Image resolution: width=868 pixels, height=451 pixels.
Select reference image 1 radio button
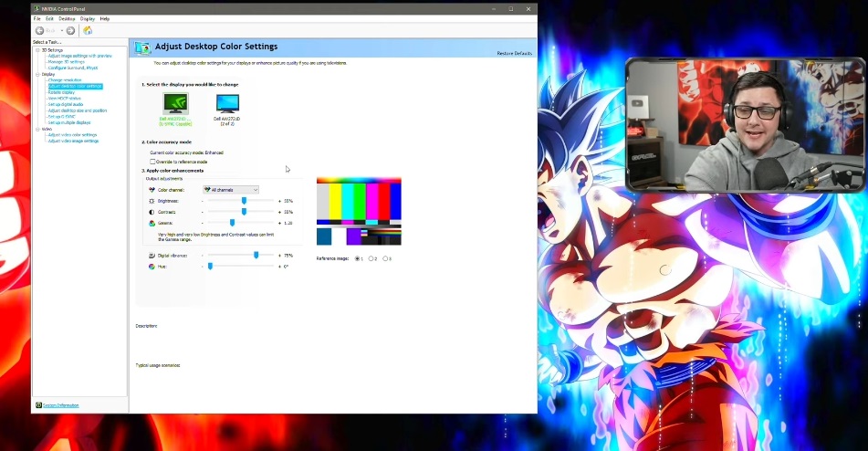pyautogui.click(x=357, y=258)
